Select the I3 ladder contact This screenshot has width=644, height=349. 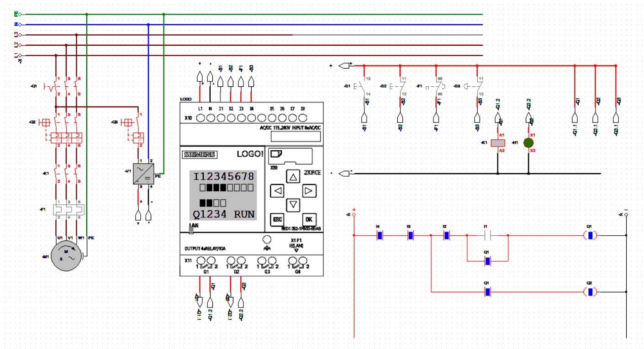(411, 236)
